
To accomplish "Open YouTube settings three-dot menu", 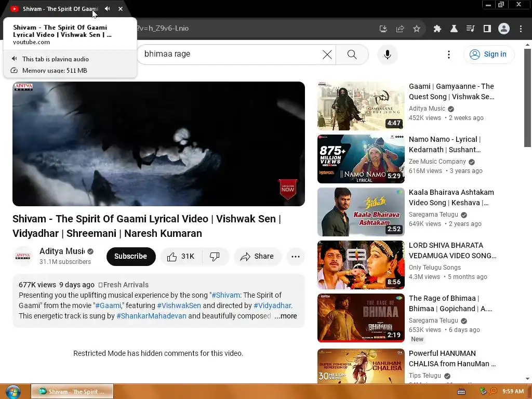I will 448,54.
